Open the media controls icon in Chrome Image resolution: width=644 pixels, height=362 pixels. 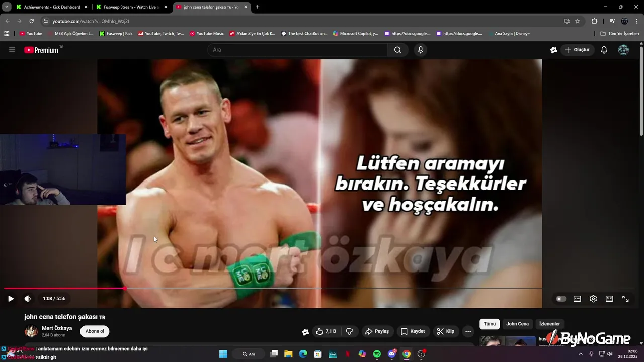click(612, 21)
